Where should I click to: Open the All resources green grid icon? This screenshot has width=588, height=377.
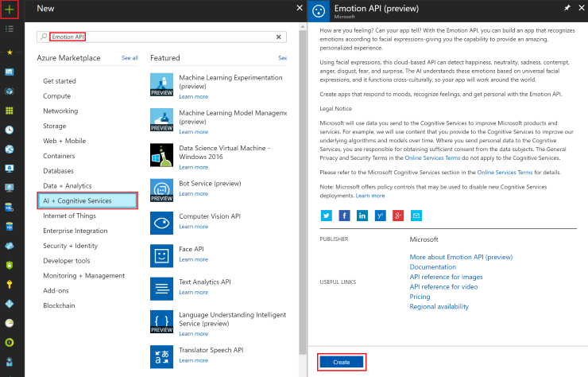click(x=10, y=111)
